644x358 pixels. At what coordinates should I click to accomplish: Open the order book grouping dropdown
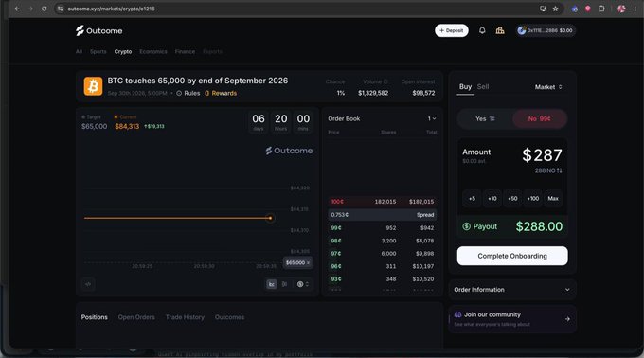point(432,118)
